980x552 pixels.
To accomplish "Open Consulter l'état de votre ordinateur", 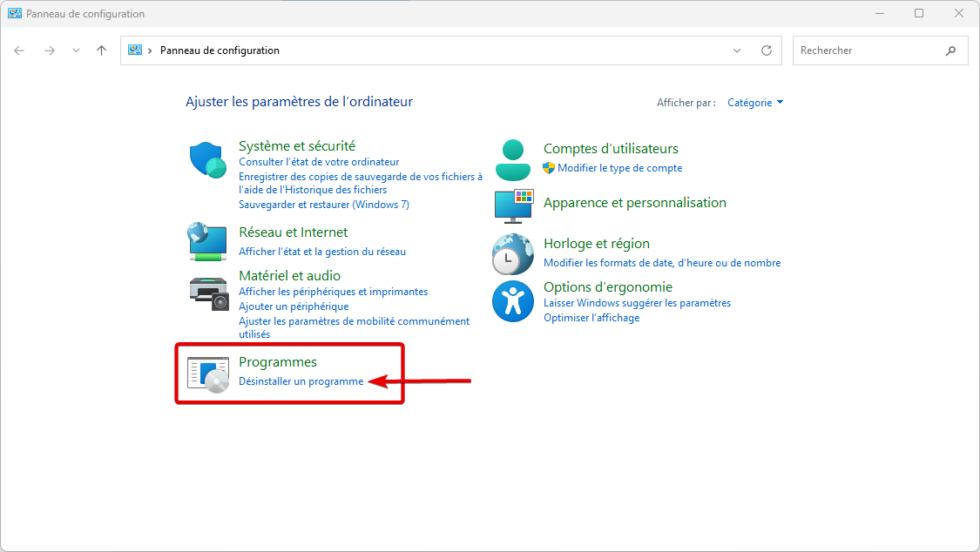I will pyautogui.click(x=319, y=162).
